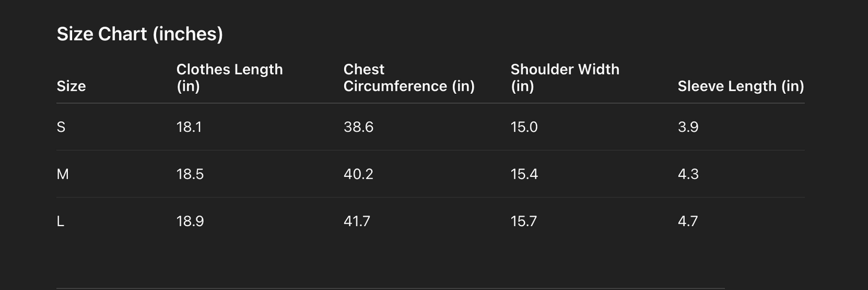Click clothes length value 18.5
Viewport: 868px width, 290px height.
(190, 174)
